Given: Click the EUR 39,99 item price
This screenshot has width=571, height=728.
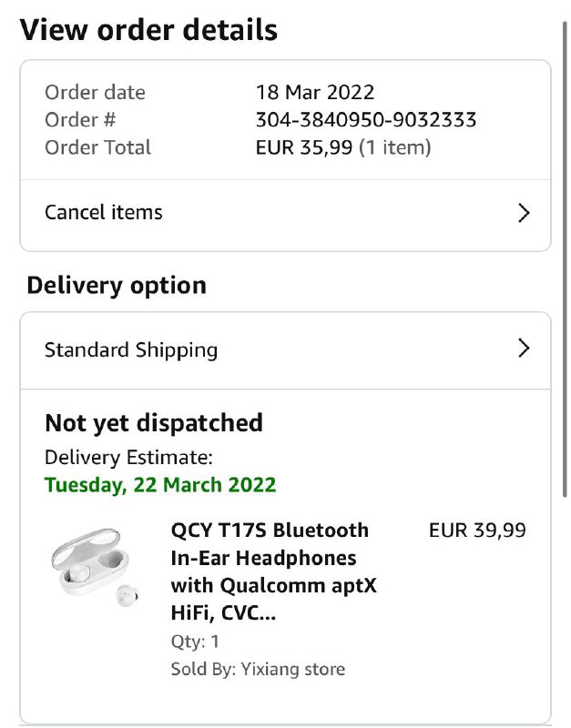Looking at the screenshot, I should pos(477,531).
